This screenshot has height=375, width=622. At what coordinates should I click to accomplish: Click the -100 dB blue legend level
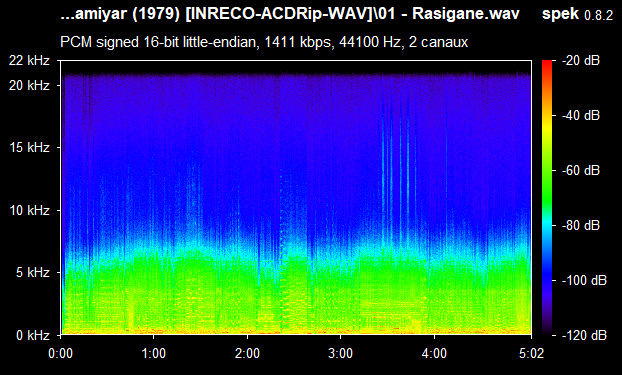point(584,281)
